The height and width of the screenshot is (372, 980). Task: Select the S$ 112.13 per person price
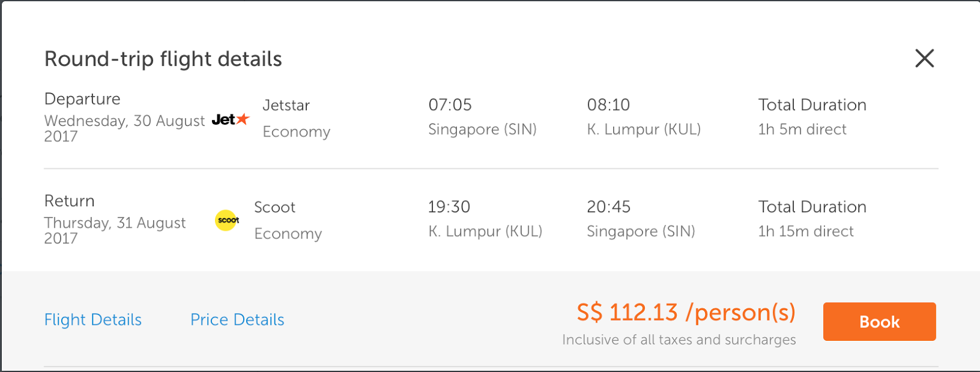tap(685, 313)
